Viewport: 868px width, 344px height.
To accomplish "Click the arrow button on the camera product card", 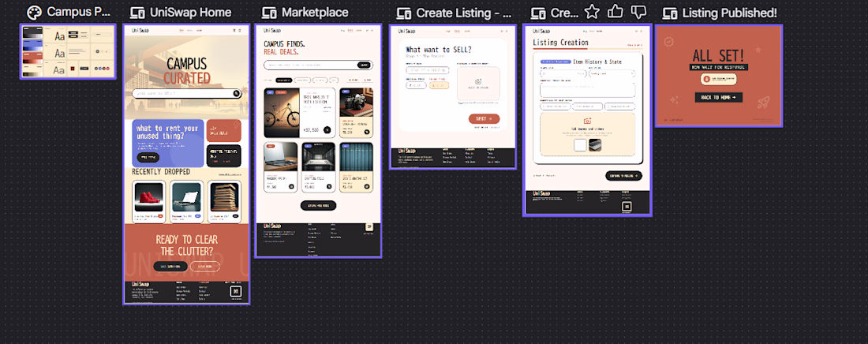I will point(366,133).
